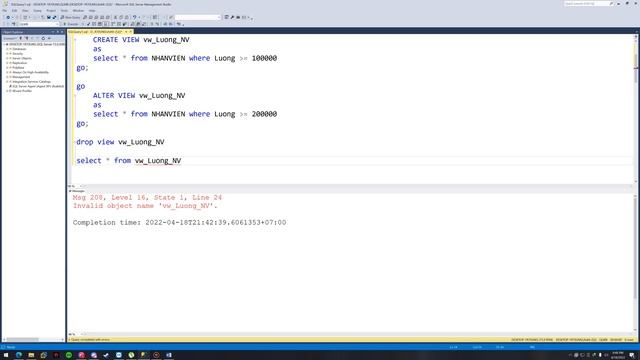Select the Messages results tab
The image size is (640, 360).
coord(77,191)
